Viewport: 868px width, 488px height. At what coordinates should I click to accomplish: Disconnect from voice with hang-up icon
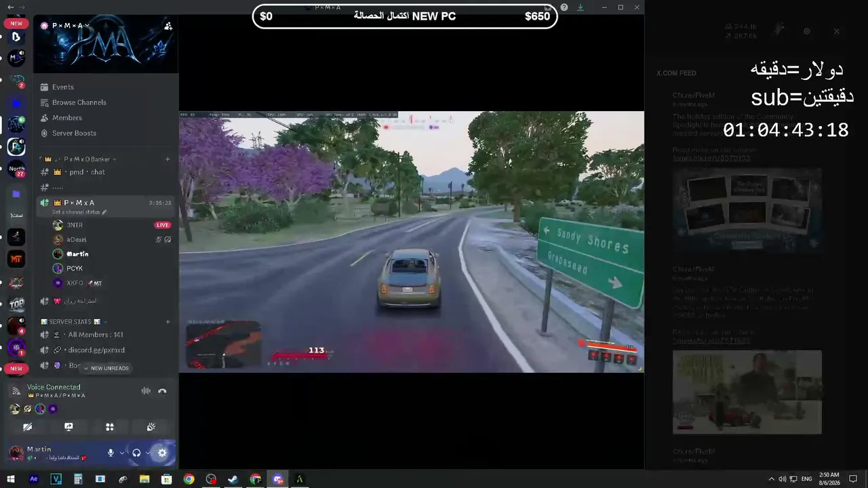tap(162, 391)
